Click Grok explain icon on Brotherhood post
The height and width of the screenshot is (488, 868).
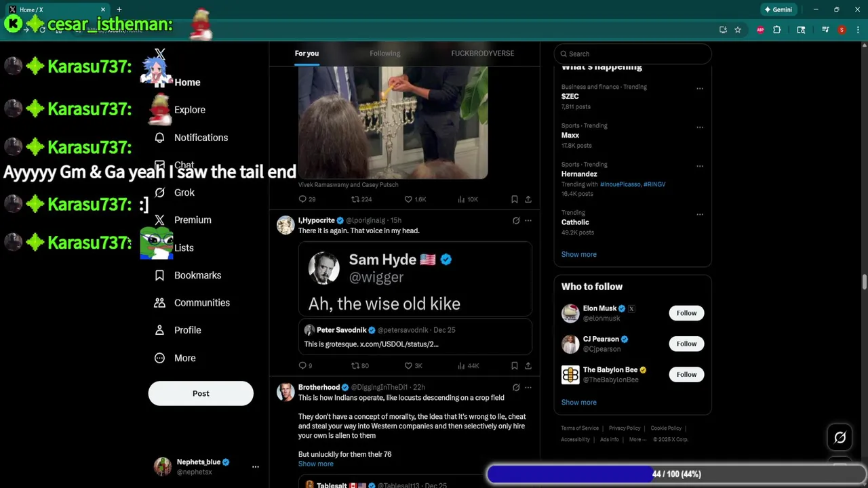516,388
